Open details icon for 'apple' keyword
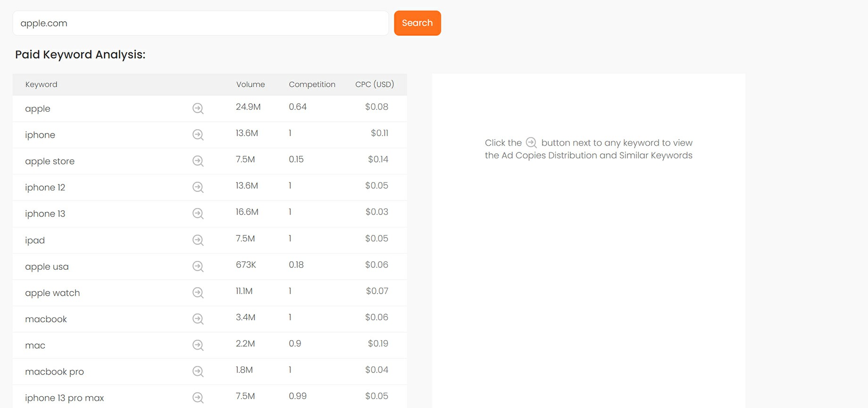Screen dimensions: 868x408 [198, 108]
